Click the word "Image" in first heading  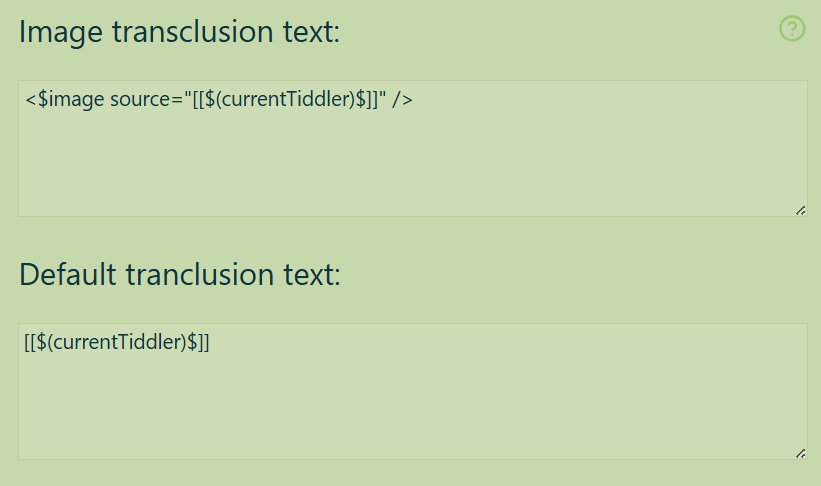61,32
